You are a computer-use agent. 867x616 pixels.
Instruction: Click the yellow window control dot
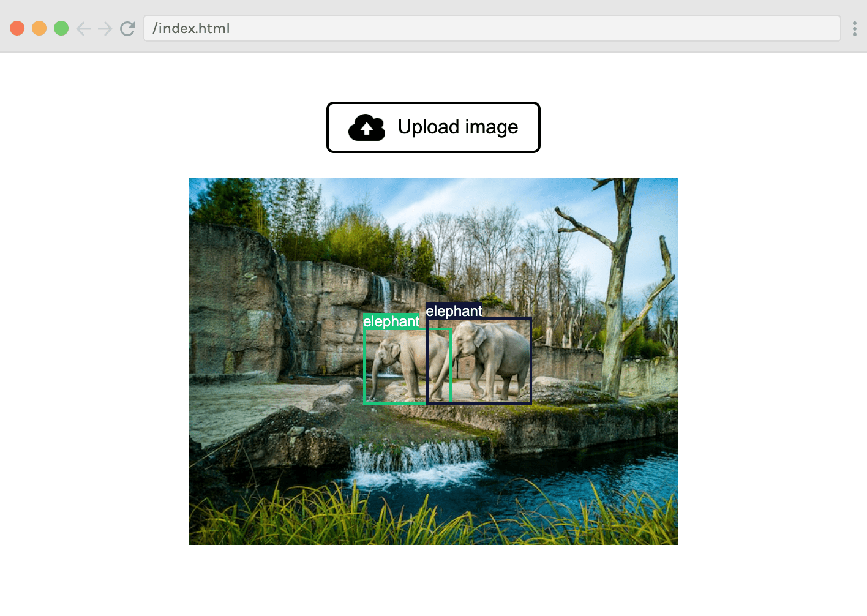(39, 28)
